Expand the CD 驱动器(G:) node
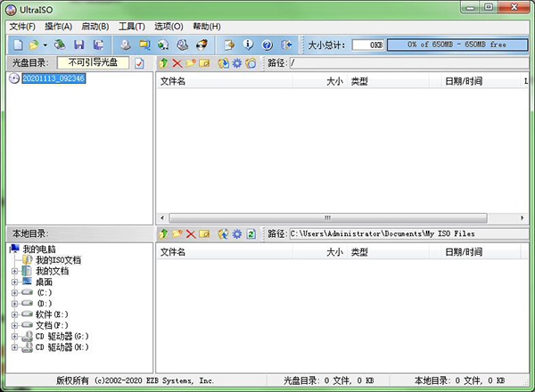This screenshot has width=535, height=392. pos(14,337)
